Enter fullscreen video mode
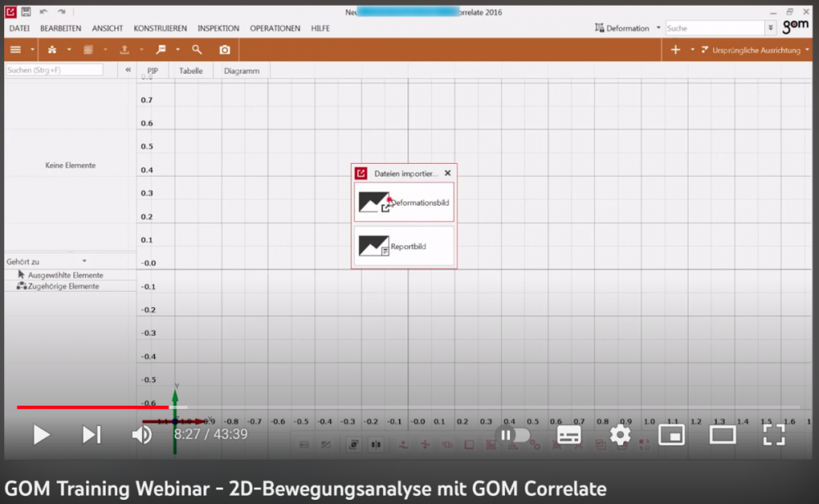 tap(774, 434)
